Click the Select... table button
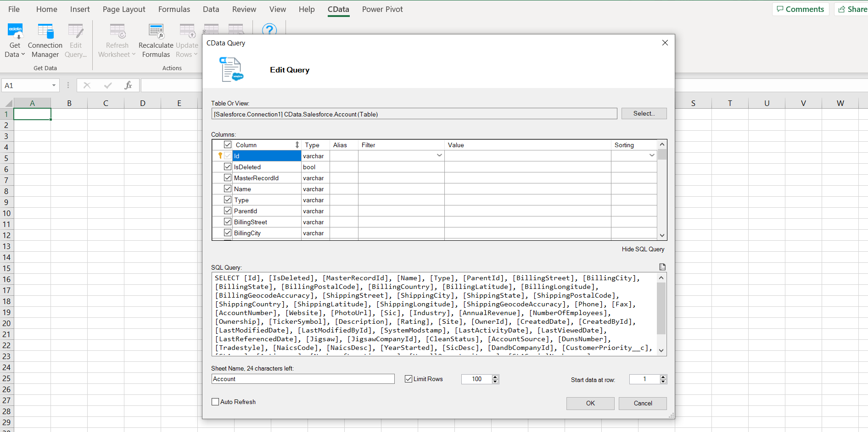This screenshot has width=868, height=432. point(644,114)
